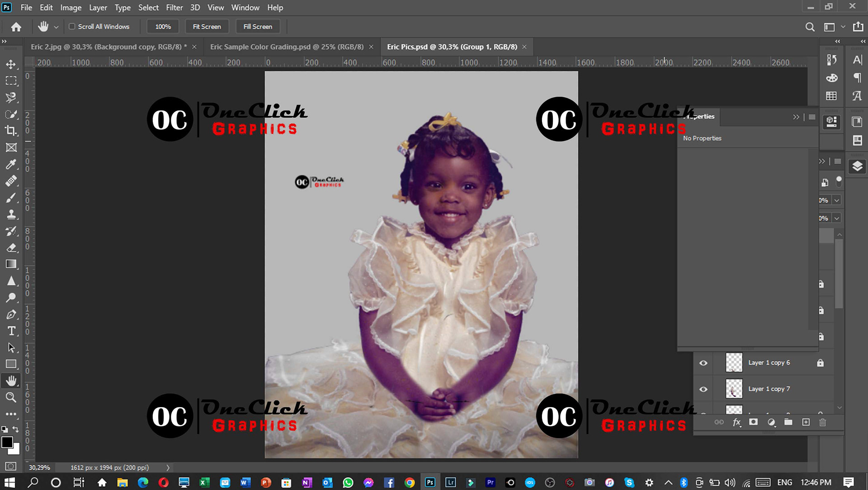This screenshot has height=490, width=868.
Task: Open the Filter menu
Action: tap(174, 8)
